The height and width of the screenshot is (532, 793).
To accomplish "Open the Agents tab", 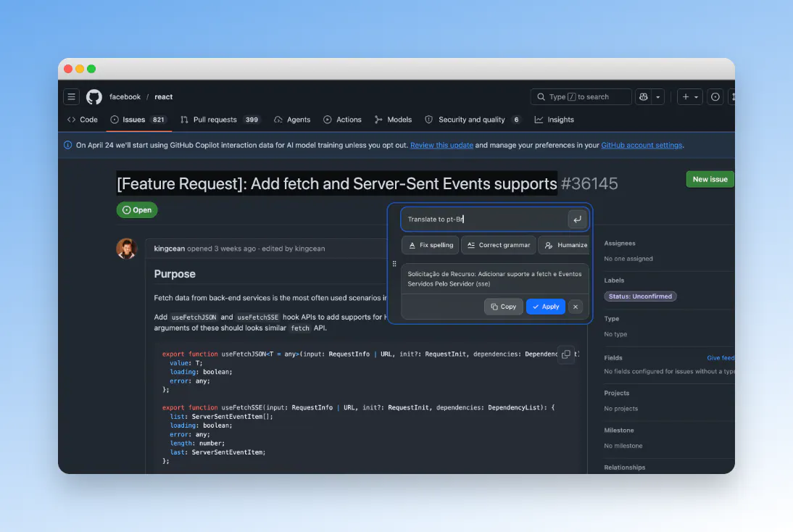I will (x=292, y=120).
